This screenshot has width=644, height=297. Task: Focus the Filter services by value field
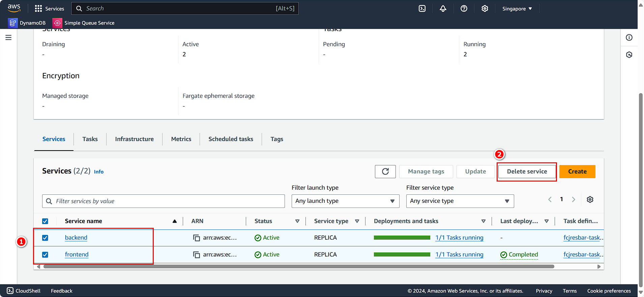pyautogui.click(x=164, y=201)
